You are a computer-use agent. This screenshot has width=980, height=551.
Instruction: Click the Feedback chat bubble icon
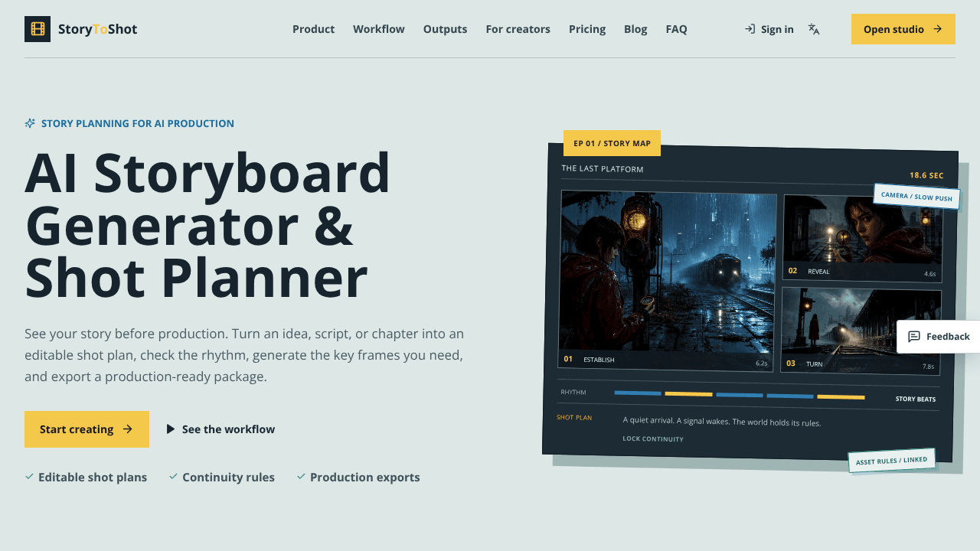pos(914,337)
